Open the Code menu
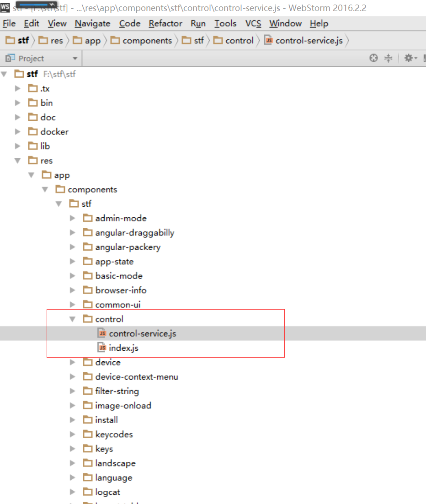426x504 pixels. 130,23
